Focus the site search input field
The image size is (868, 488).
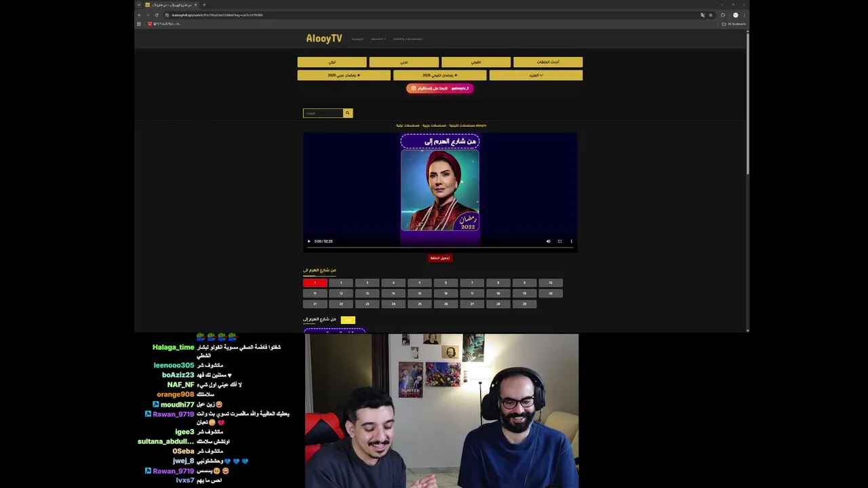click(x=323, y=113)
